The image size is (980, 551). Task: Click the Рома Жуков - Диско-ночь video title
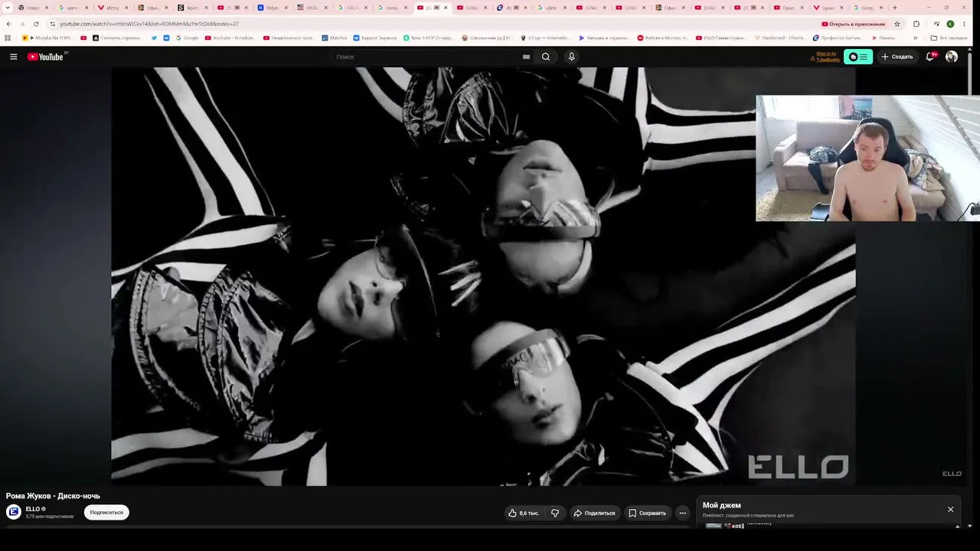pyautogui.click(x=53, y=496)
